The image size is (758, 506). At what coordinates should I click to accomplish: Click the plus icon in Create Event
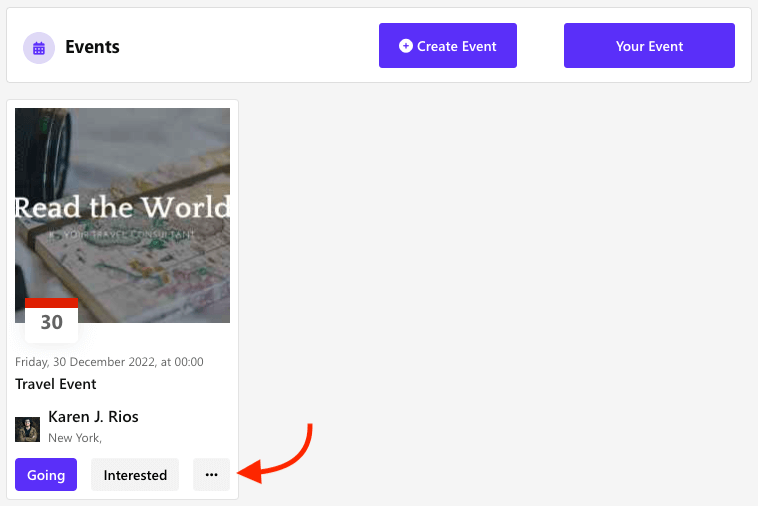click(x=405, y=46)
